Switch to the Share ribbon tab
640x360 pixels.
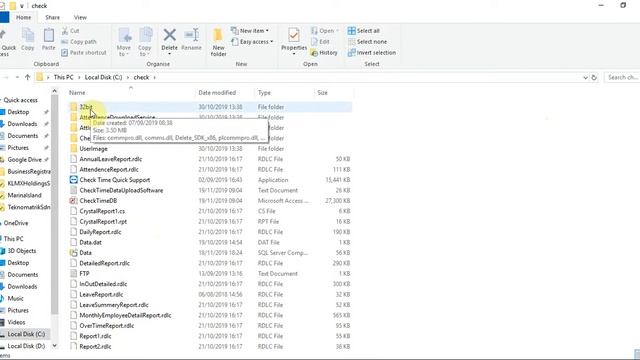click(52, 18)
